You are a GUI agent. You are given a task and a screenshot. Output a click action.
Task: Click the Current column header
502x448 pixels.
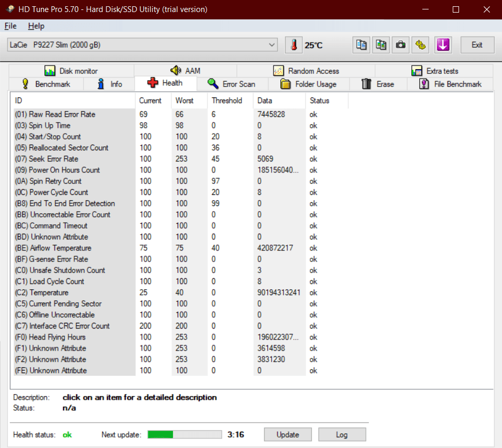[154, 101]
